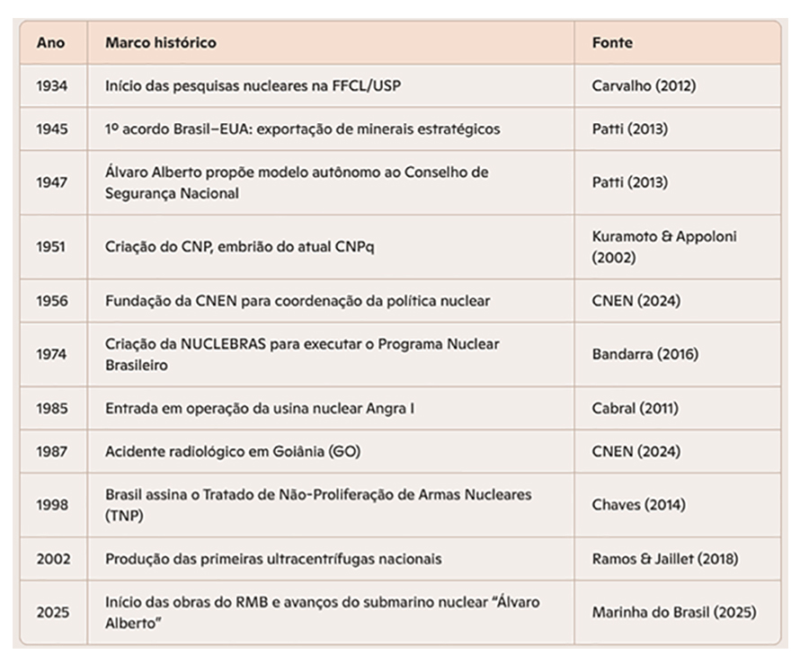Click the Álvaro Alberto propõe modelo autônomo cell
Screen dimensions: 809x672
click(x=297, y=182)
